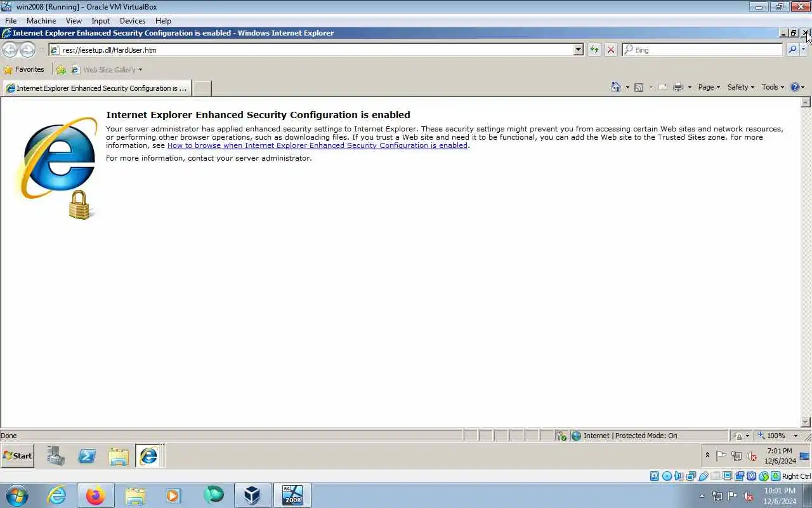
Task: Add to Favorites bar star-arrow icon
Action: click(x=61, y=70)
